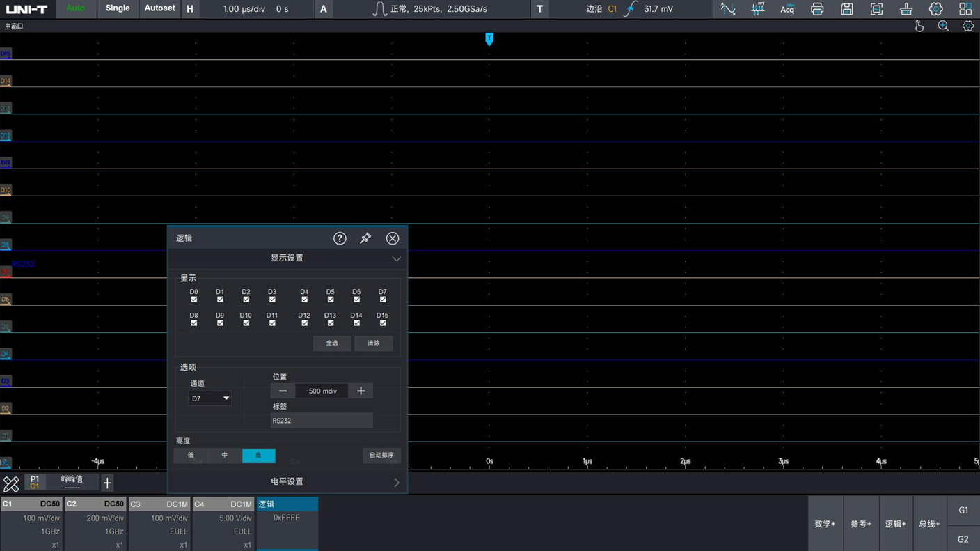Click the save floppy disk icon
Image resolution: width=980 pixels, height=551 pixels.
(846, 9)
